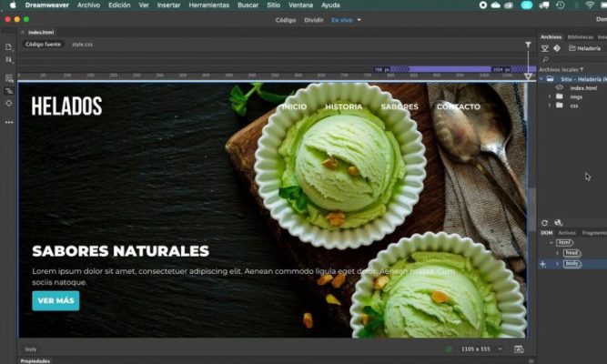
Task: Expand the head node in DOM tree
Action: pyautogui.click(x=557, y=253)
